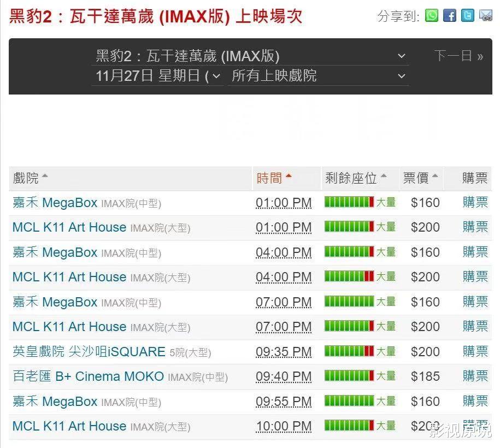
Task: Share the page by email icon
Action: [x=486, y=15]
